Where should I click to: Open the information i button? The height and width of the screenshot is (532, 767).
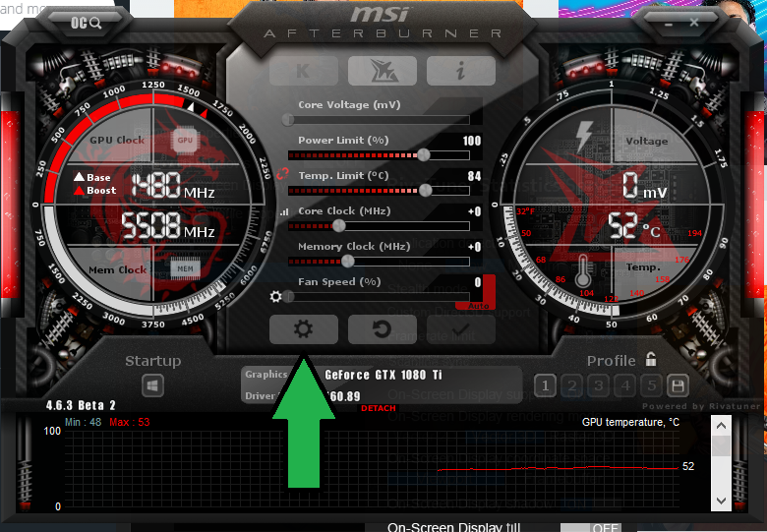tap(461, 71)
